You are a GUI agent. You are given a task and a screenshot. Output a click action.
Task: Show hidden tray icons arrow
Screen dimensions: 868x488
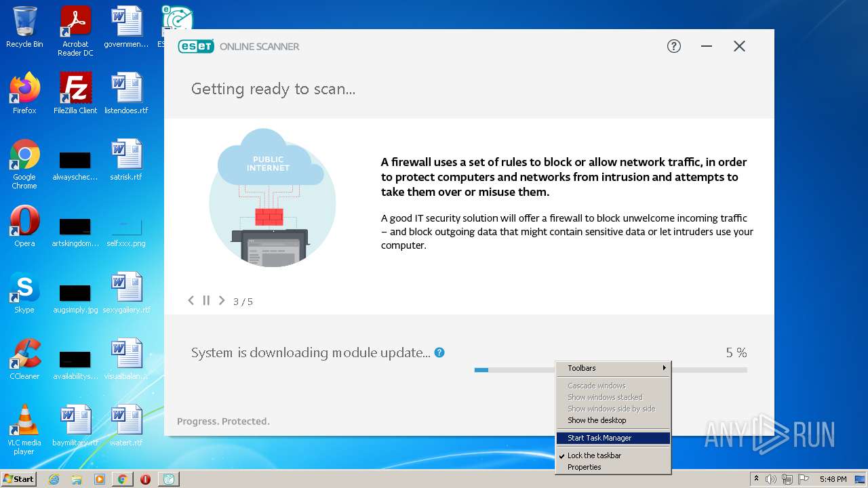(x=757, y=479)
